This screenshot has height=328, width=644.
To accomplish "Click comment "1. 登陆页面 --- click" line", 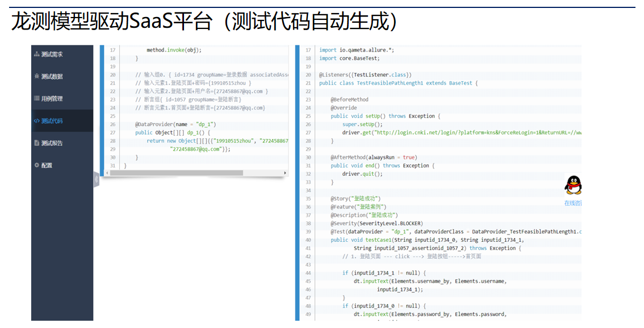I will click(x=412, y=256).
